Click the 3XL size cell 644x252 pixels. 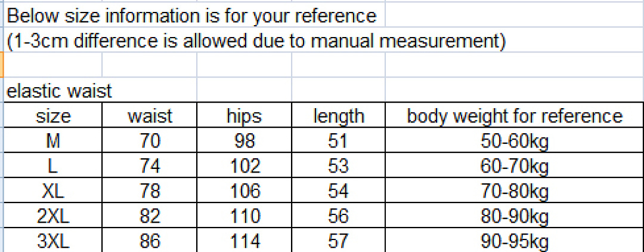coord(53,240)
